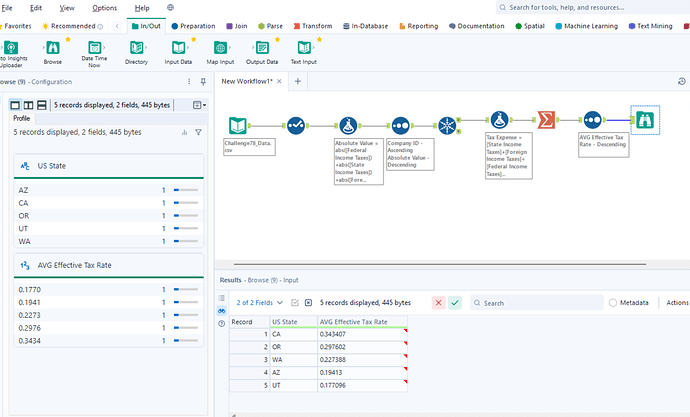The width and height of the screenshot is (690, 417).
Task: Open the Actions dropdown in Results
Action: pos(677,302)
